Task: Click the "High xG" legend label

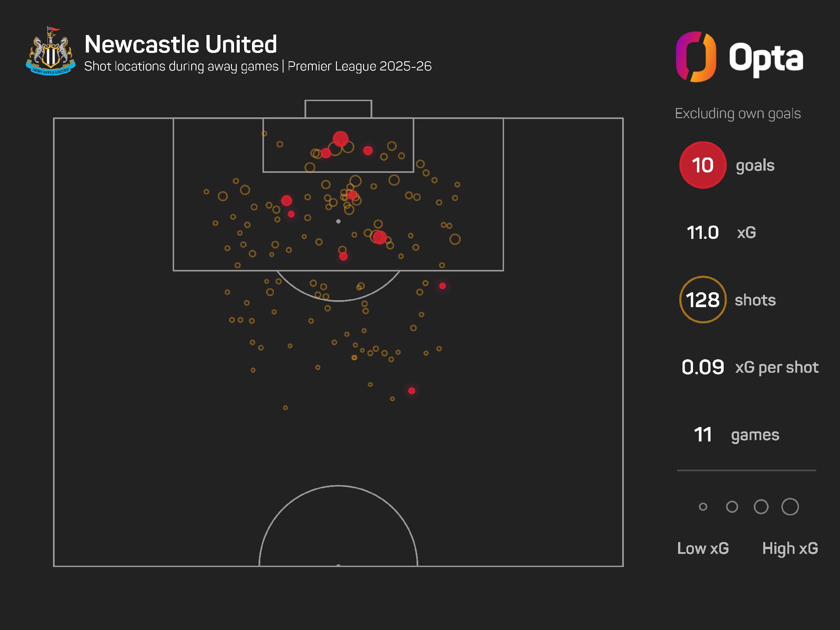Action: 790,548
